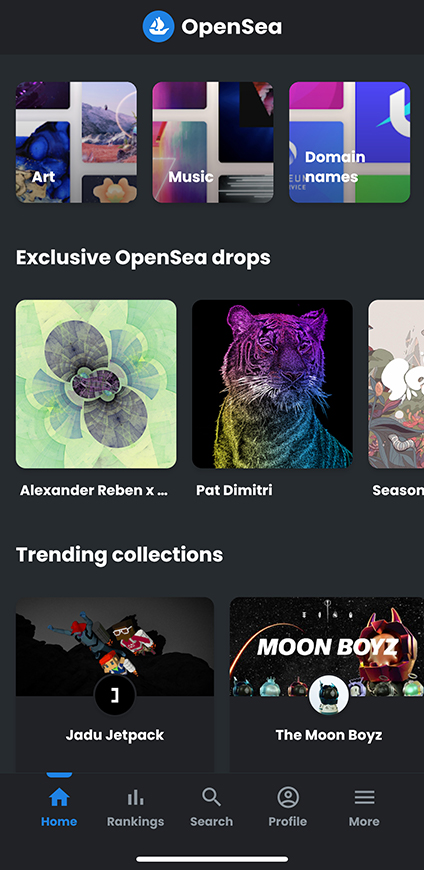Open Moon Boyz collection banner
This screenshot has width=424, height=870.
point(327,647)
